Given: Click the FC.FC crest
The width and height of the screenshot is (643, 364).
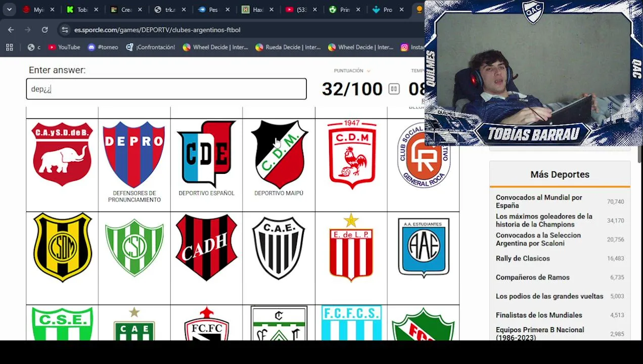Looking at the screenshot, I should click(x=206, y=324).
